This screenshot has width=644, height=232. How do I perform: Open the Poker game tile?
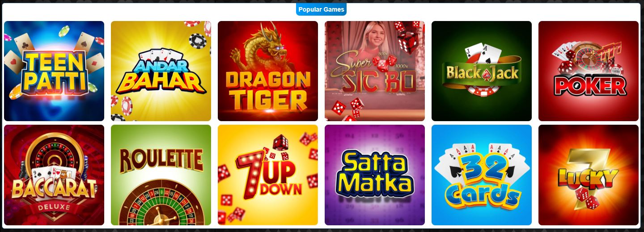click(x=589, y=71)
